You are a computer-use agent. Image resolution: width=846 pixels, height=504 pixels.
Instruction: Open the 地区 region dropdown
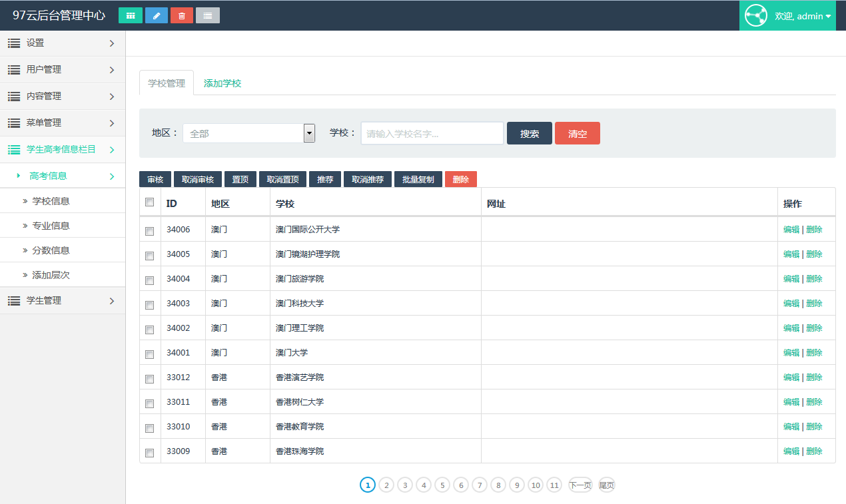coord(249,133)
